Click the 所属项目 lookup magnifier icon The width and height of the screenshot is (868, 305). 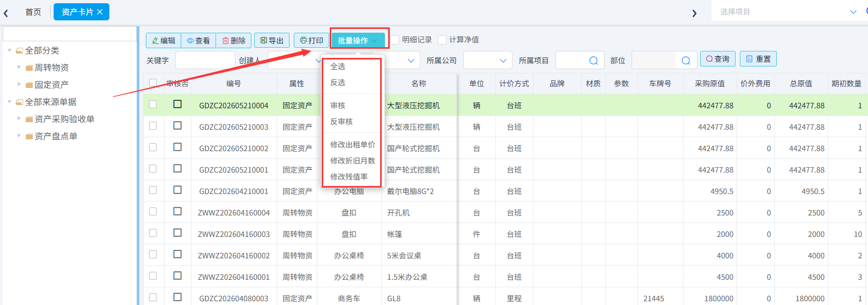pos(593,61)
